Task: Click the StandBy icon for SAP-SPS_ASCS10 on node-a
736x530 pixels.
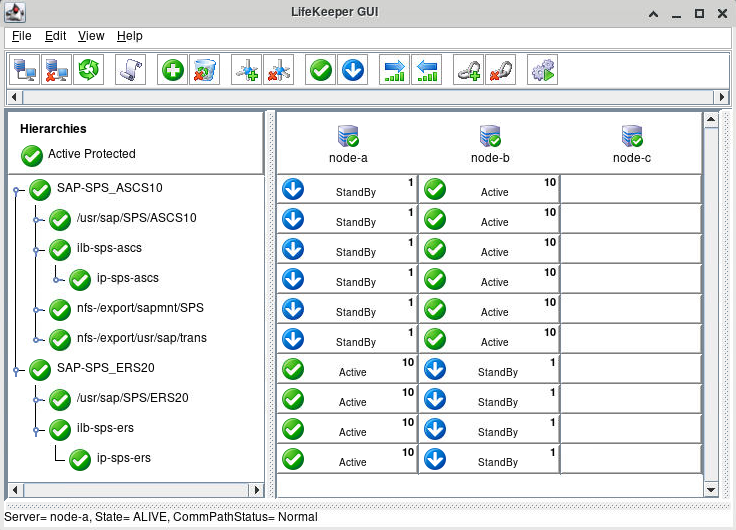Action: [x=293, y=189]
